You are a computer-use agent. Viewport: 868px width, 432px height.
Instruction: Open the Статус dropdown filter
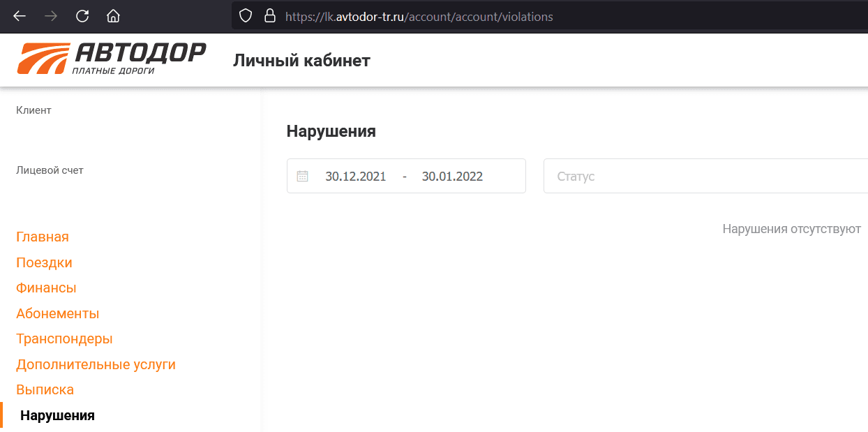(x=705, y=177)
